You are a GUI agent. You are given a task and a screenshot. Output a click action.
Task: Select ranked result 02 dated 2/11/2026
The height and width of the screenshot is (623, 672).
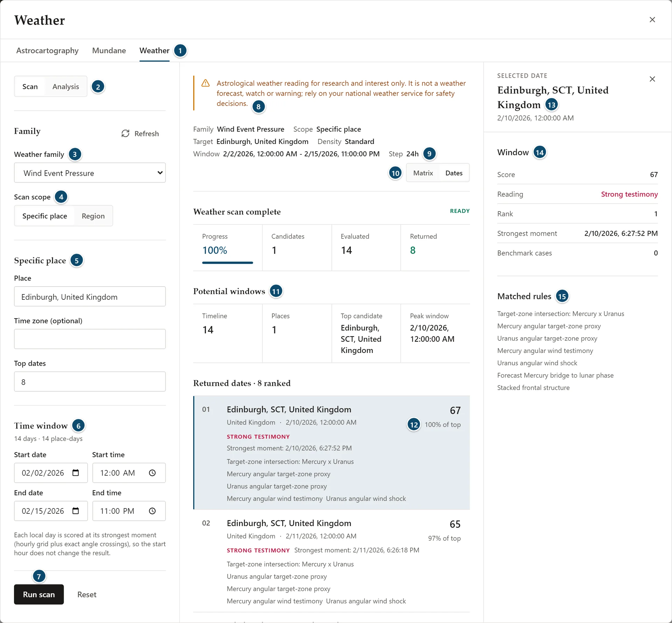tap(331, 561)
